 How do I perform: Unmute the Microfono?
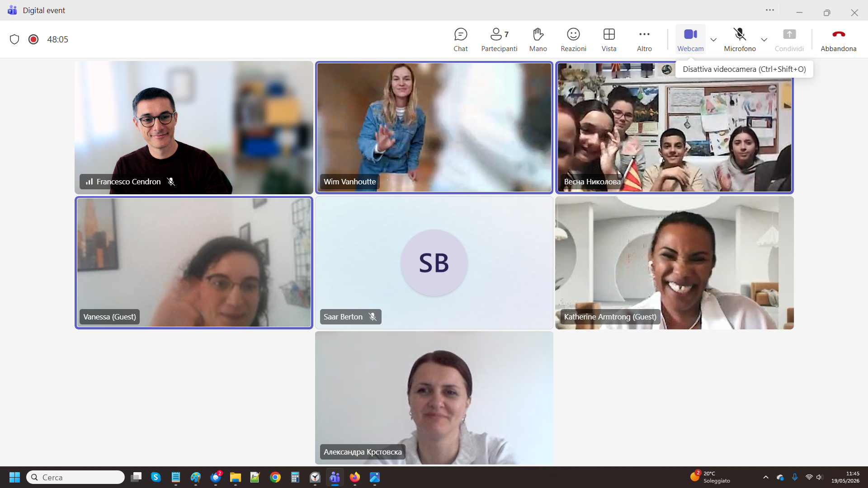(x=740, y=40)
